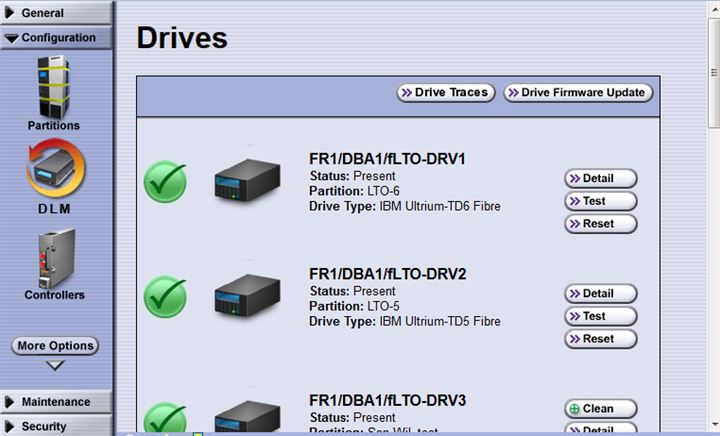Select the drive image for FR1/DBA1/fLTO-DRV1

[x=248, y=180]
